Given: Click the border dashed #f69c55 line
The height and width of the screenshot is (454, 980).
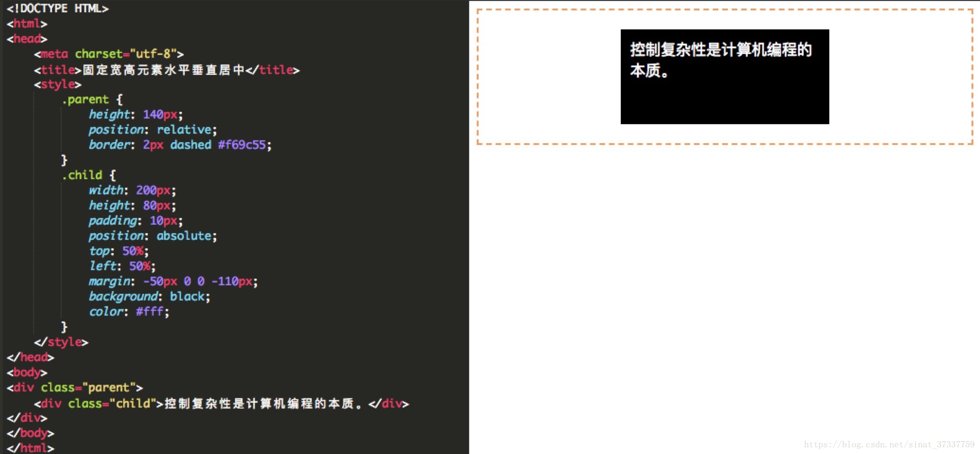Looking at the screenshot, I should (180, 145).
